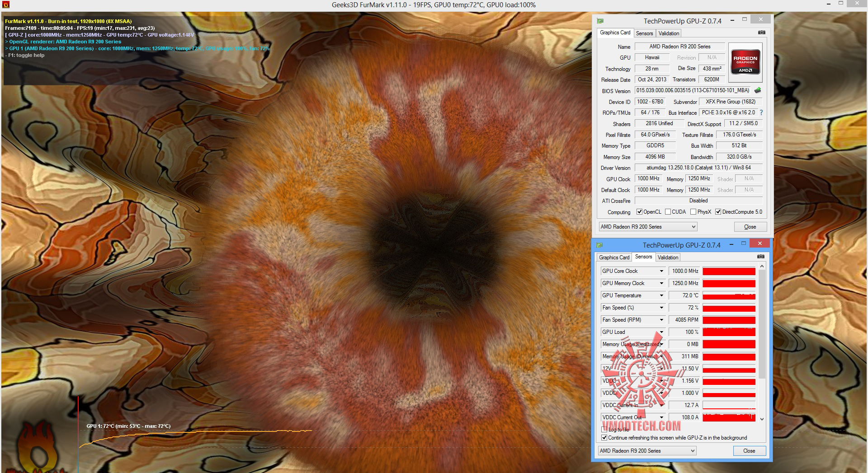868x473 pixels.
Task: Click the "Hawaii" GPU field
Action: click(652, 57)
